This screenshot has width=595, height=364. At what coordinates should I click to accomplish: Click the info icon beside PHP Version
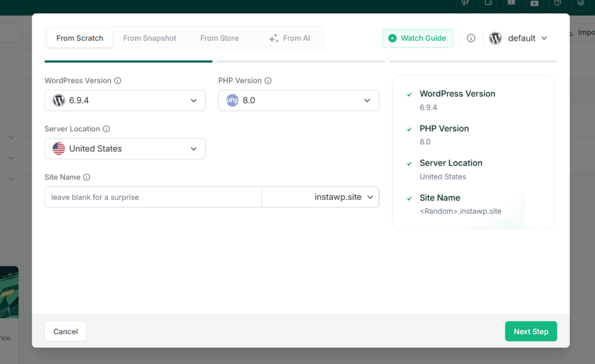268,81
